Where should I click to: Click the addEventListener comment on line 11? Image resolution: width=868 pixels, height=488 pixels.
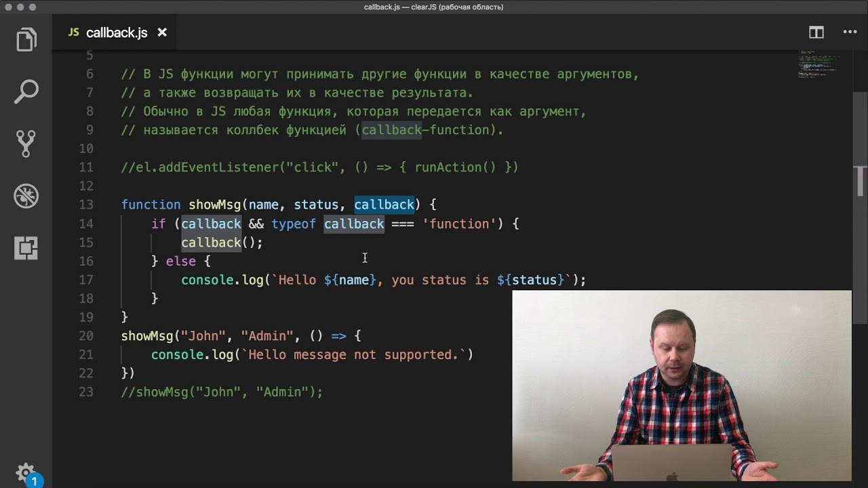pyautogui.click(x=319, y=167)
